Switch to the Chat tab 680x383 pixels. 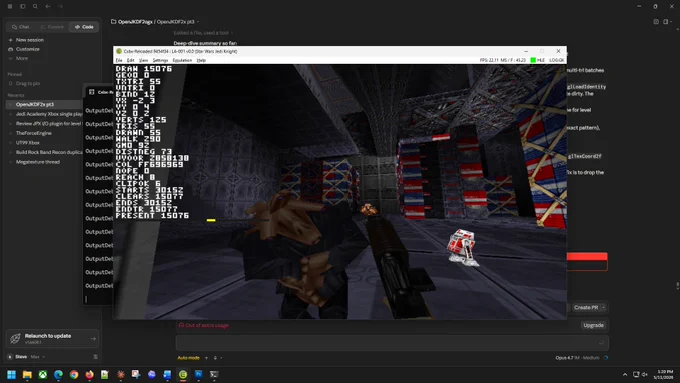[x=21, y=27]
